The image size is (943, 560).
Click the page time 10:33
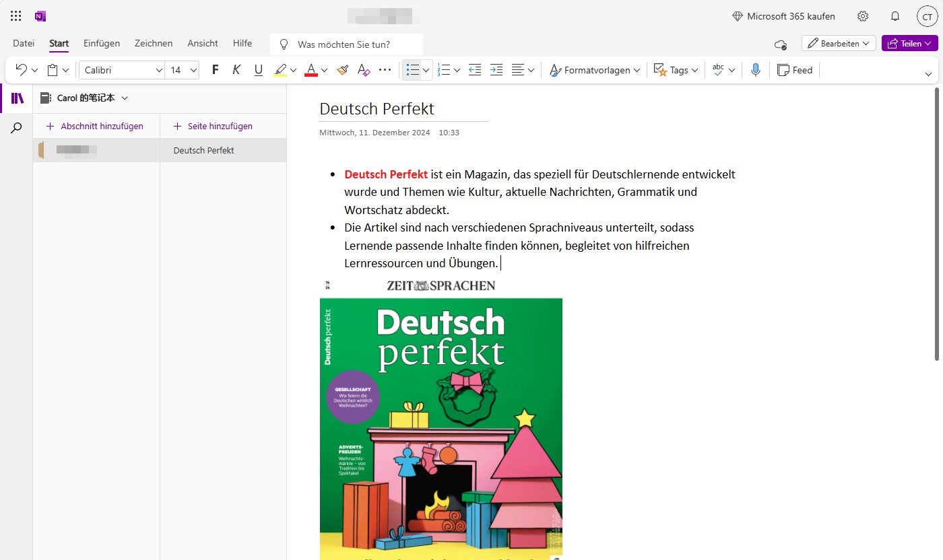[x=449, y=133]
